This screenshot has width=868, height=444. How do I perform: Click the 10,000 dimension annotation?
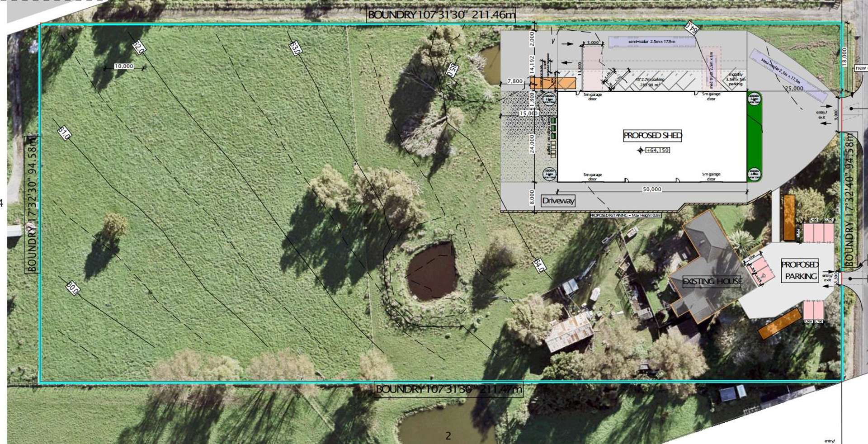[x=123, y=66]
